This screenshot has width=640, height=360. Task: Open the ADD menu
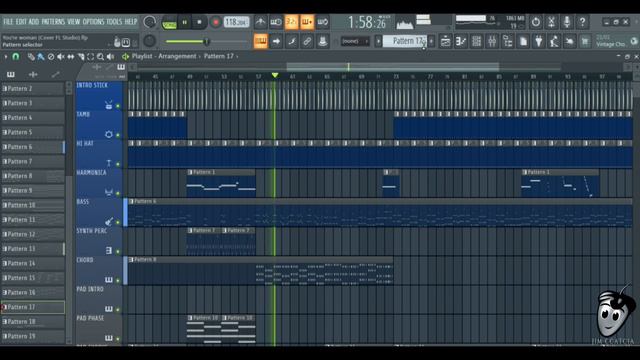(x=34, y=22)
